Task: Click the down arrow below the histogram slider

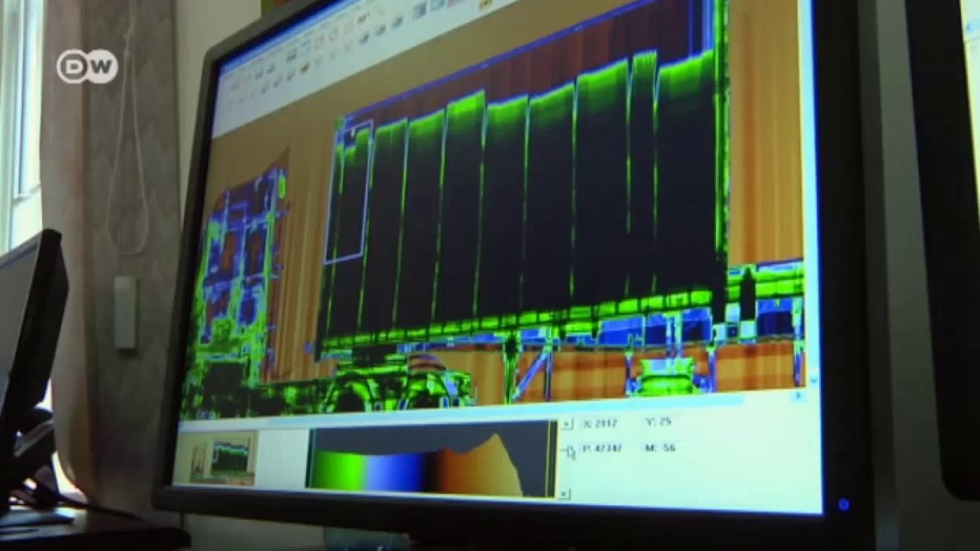Action: pos(565,494)
